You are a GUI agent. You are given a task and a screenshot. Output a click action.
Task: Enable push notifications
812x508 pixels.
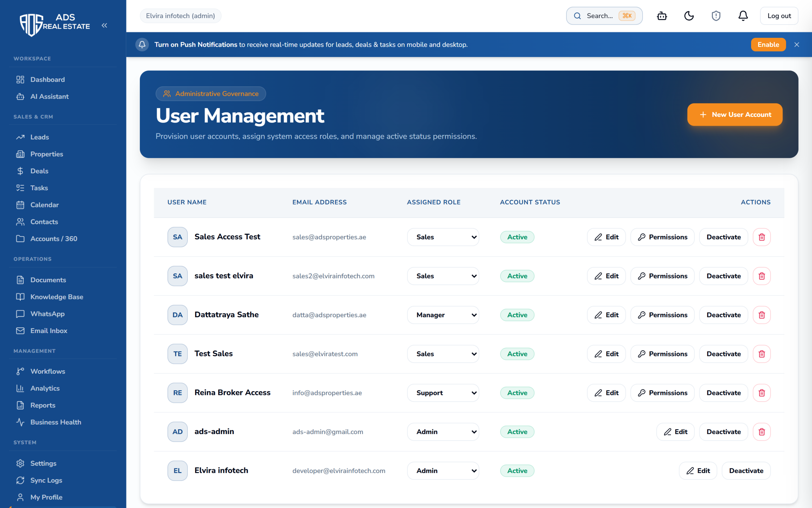[768, 45]
